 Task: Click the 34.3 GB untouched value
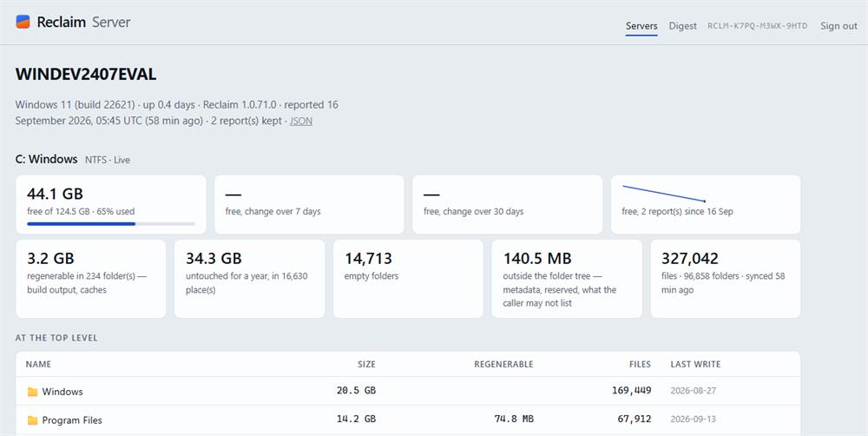tap(214, 259)
